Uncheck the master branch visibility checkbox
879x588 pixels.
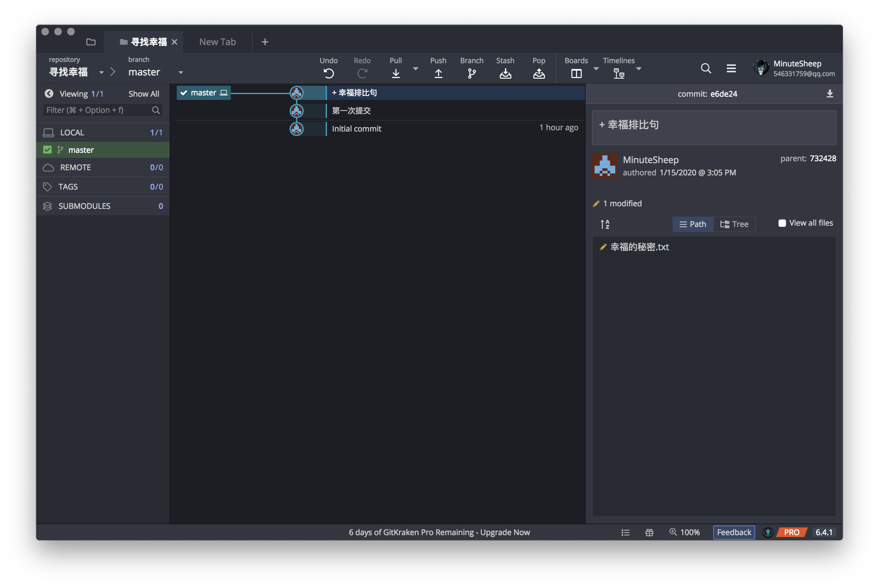[x=47, y=150]
